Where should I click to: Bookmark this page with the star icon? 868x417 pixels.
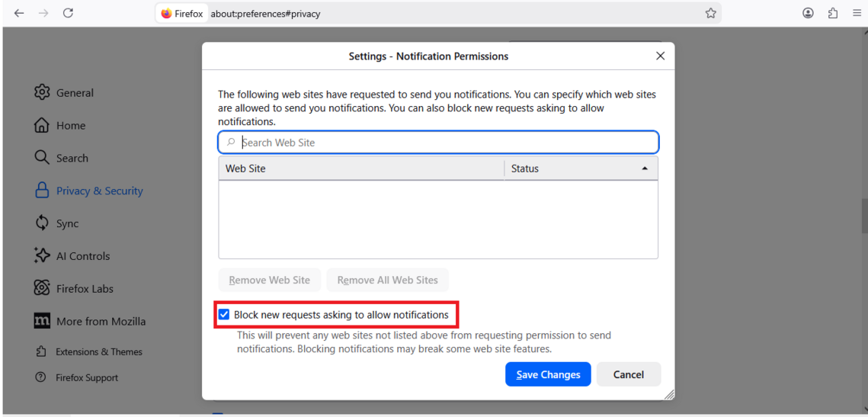point(710,13)
